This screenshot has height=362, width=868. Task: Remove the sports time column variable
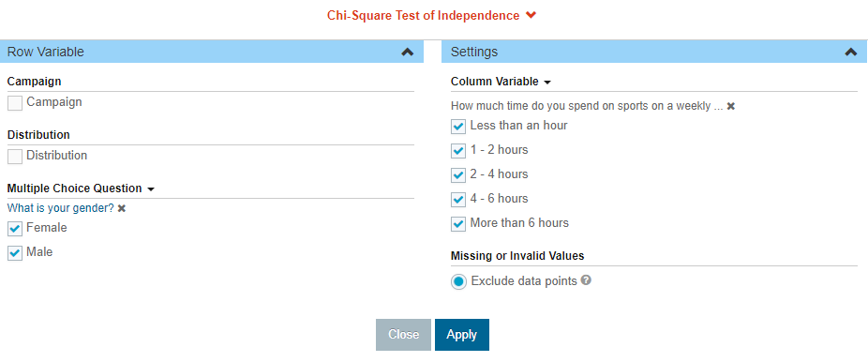731,106
